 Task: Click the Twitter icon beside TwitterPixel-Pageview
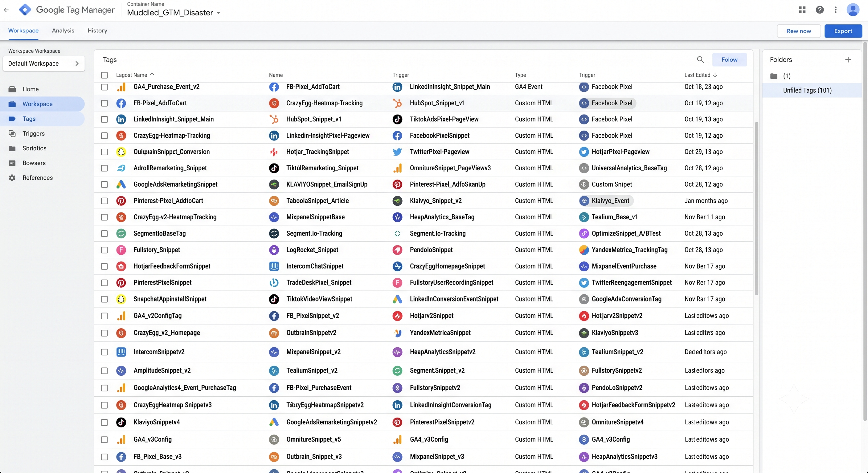click(x=397, y=152)
